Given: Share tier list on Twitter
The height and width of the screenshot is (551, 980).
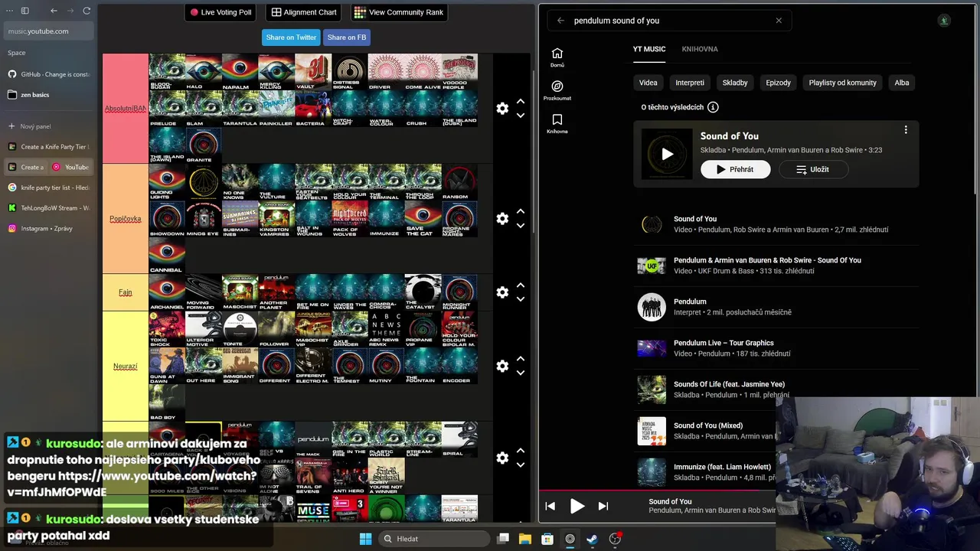Looking at the screenshot, I should [291, 37].
